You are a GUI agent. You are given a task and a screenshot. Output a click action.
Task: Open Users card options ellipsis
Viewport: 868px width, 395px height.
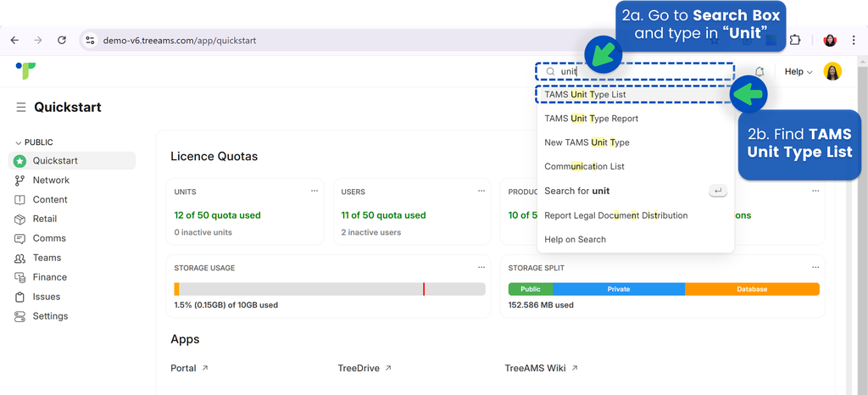tap(481, 191)
